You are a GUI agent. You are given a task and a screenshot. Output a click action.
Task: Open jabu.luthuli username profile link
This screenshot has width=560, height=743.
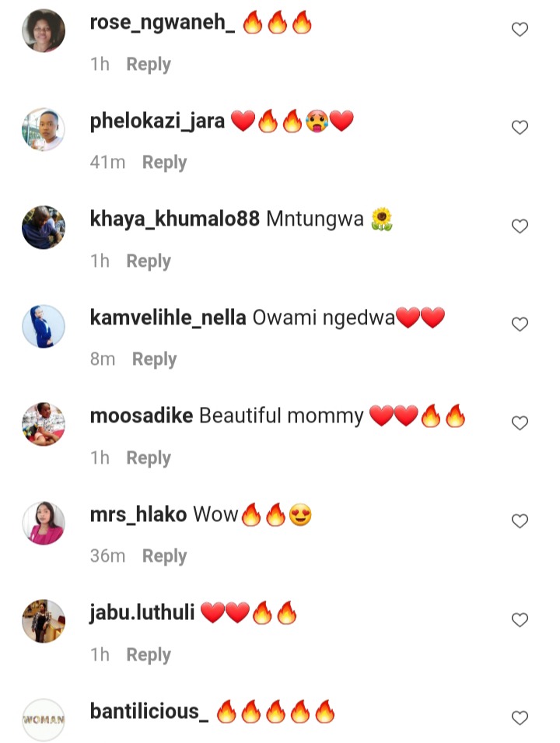(x=142, y=612)
